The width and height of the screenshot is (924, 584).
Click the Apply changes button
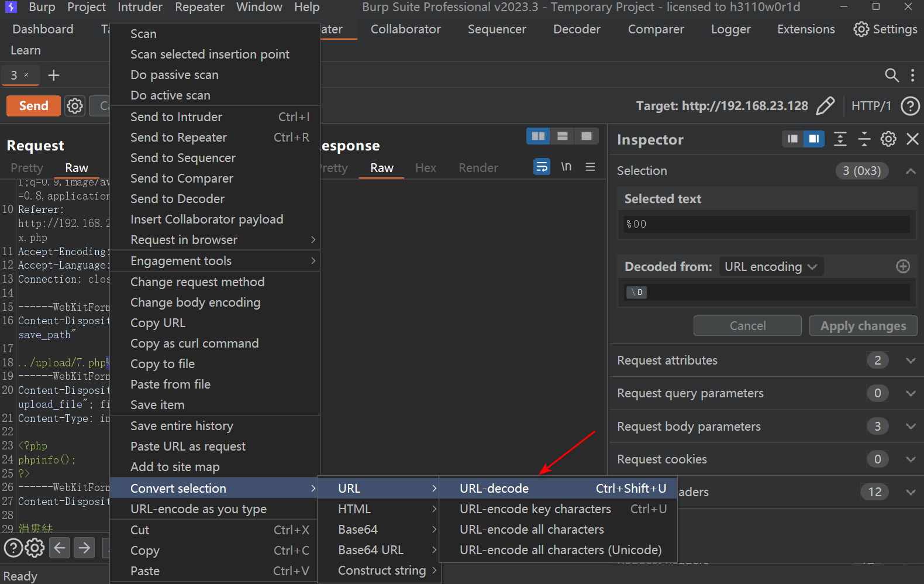863,326
